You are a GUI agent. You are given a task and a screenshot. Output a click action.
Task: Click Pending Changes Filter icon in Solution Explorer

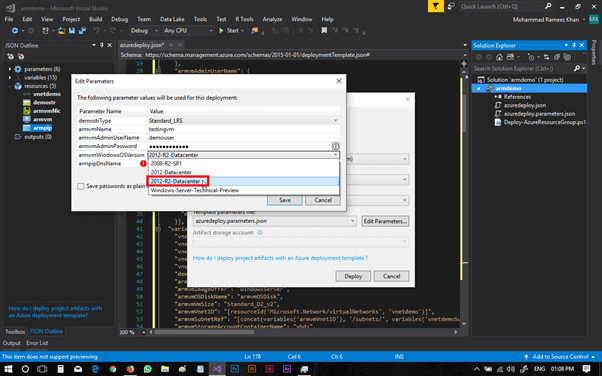[x=531, y=57]
